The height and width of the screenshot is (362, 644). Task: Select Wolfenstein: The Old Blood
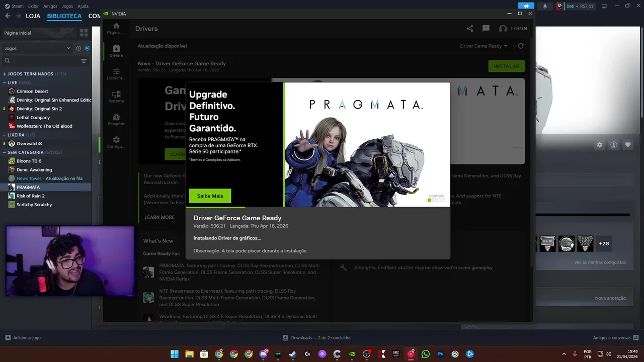pyautogui.click(x=44, y=126)
